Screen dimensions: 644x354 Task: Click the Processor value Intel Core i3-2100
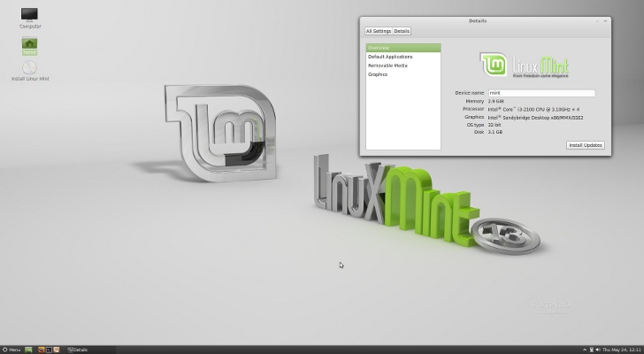click(x=533, y=109)
